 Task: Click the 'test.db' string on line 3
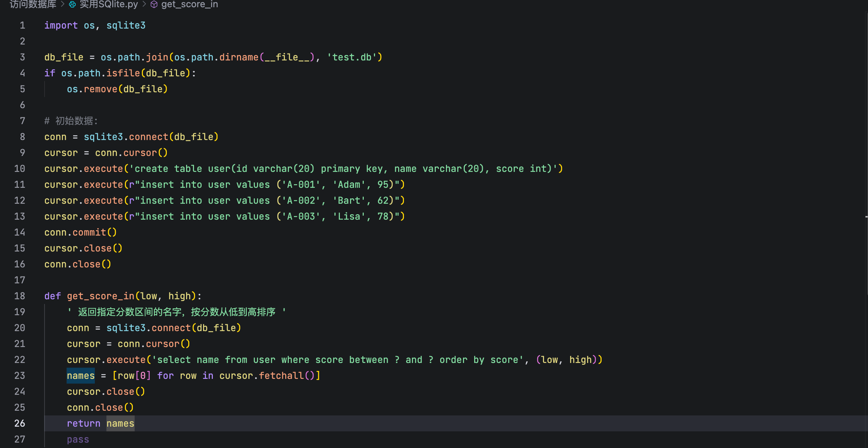point(352,57)
